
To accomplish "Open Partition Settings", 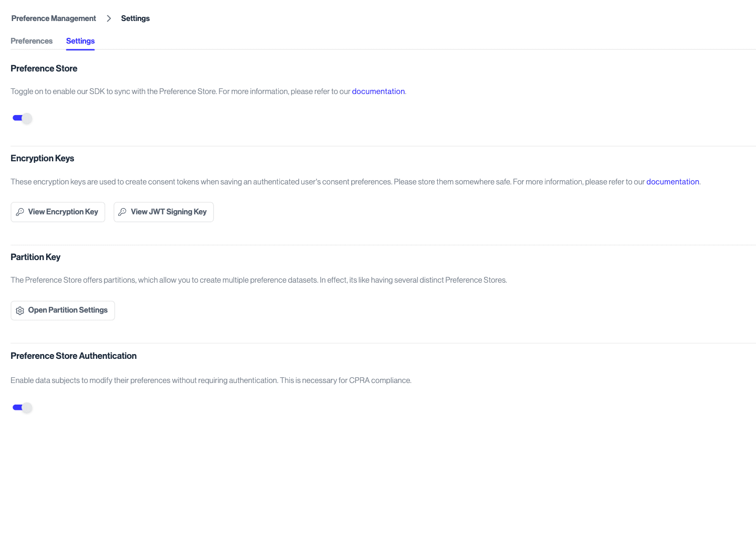I will 62,310.
